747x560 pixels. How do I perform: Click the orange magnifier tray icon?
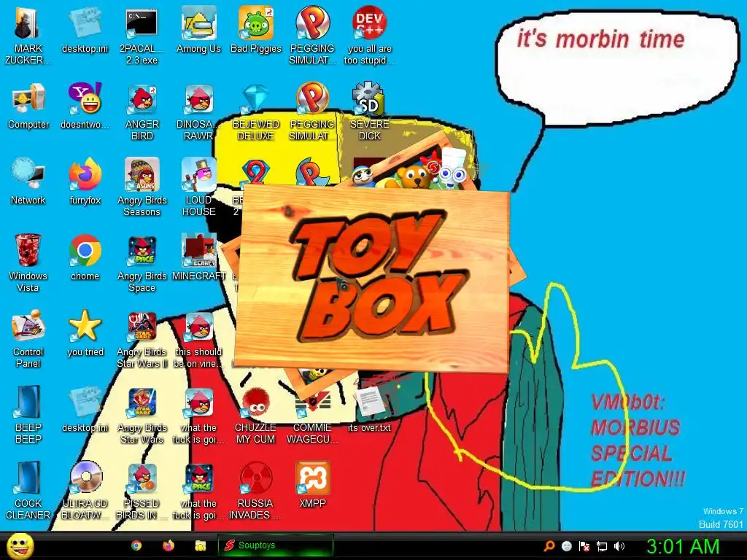coord(549,546)
